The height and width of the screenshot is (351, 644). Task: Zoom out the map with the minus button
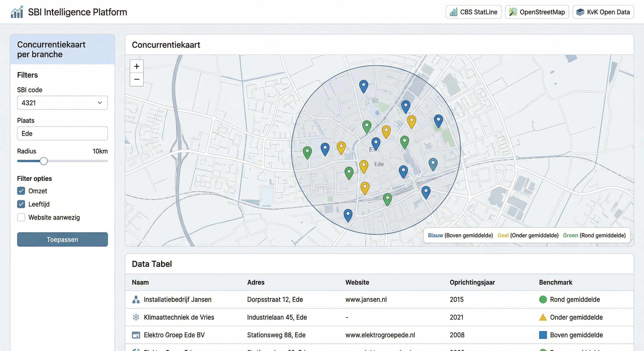click(x=137, y=80)
